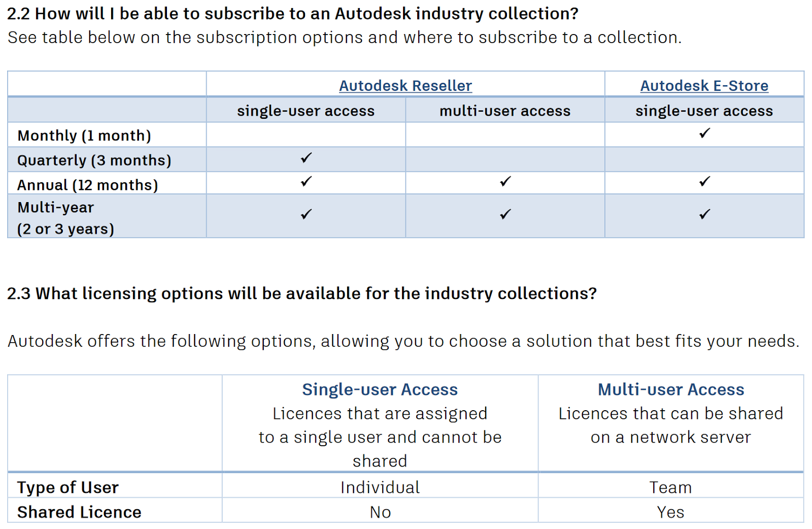Click the Quarterly reseller single-user checkmark

click(x=306, y=158)
